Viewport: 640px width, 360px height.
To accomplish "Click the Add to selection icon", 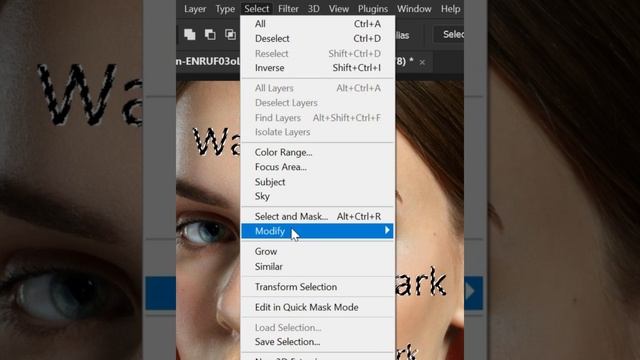I will click(189, 35).
